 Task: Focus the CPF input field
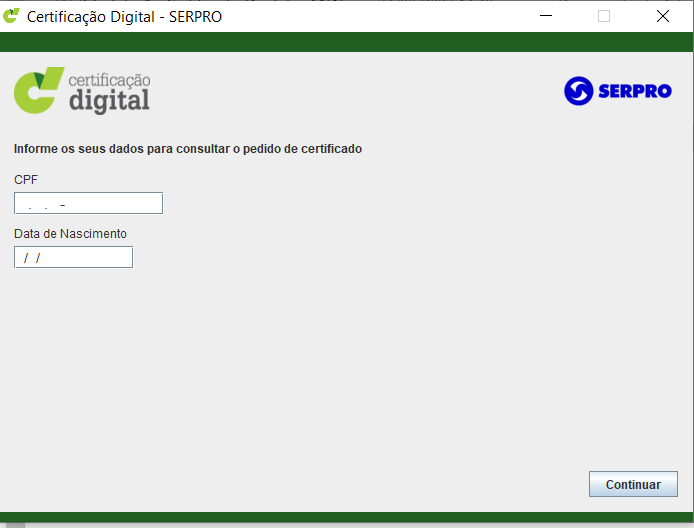pos(88,203)
